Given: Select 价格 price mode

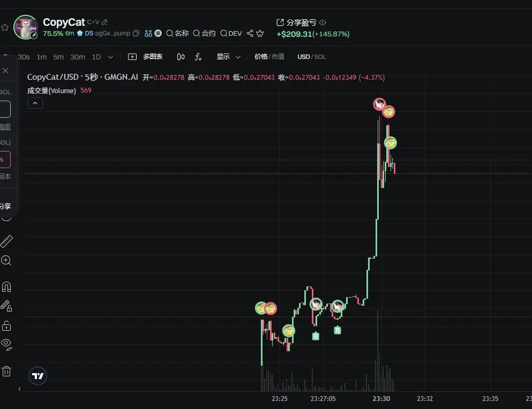Looking at the screenshot, I should coord(260,57).
